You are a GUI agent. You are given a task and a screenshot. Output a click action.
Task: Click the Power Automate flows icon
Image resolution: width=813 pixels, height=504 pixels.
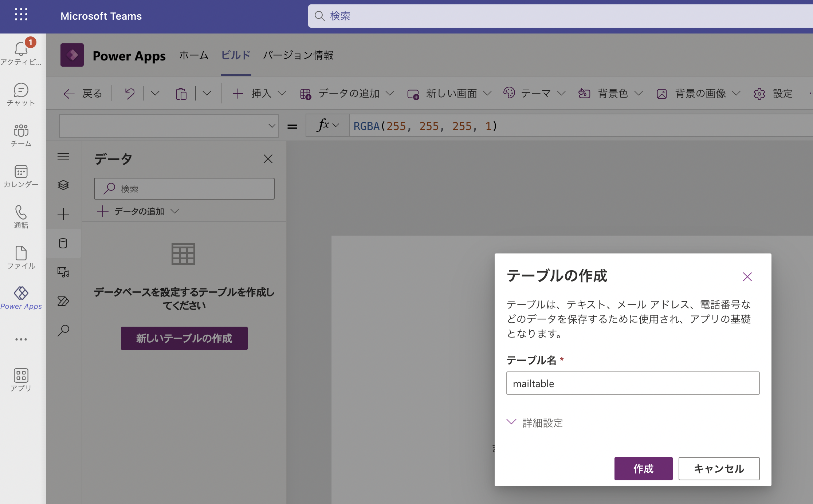[63, 301]
